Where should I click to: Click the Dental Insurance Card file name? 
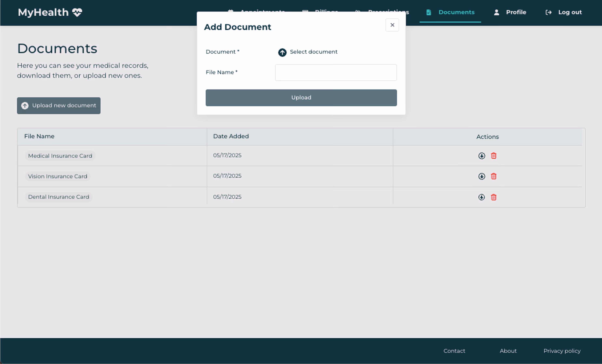click(59, 197)
